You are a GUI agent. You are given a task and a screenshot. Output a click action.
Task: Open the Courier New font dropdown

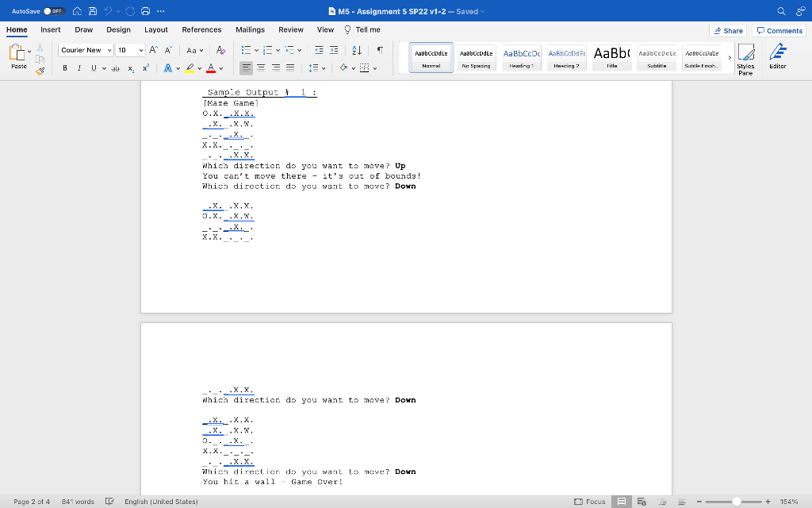point(86,50)
